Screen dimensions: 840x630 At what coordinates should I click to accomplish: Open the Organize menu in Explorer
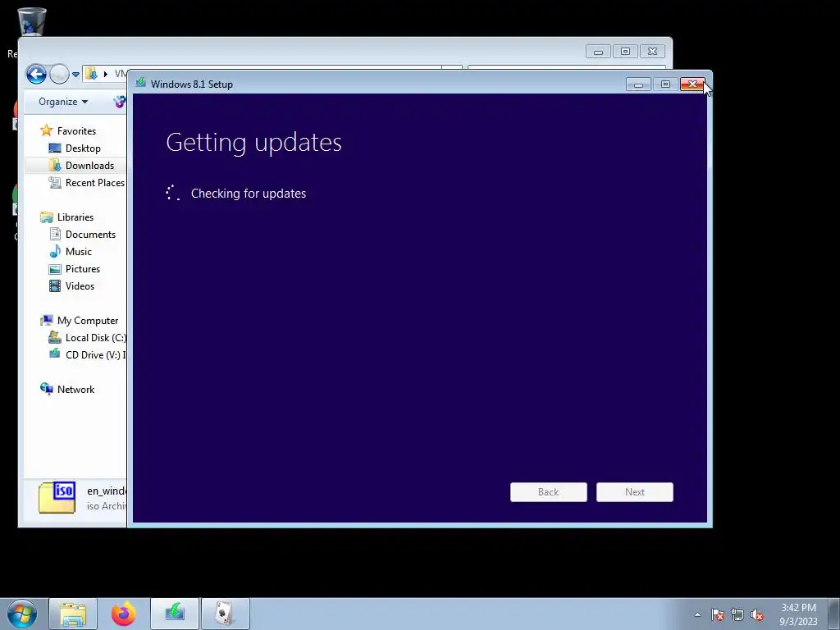pyautogui.click(x=62, y=102)
